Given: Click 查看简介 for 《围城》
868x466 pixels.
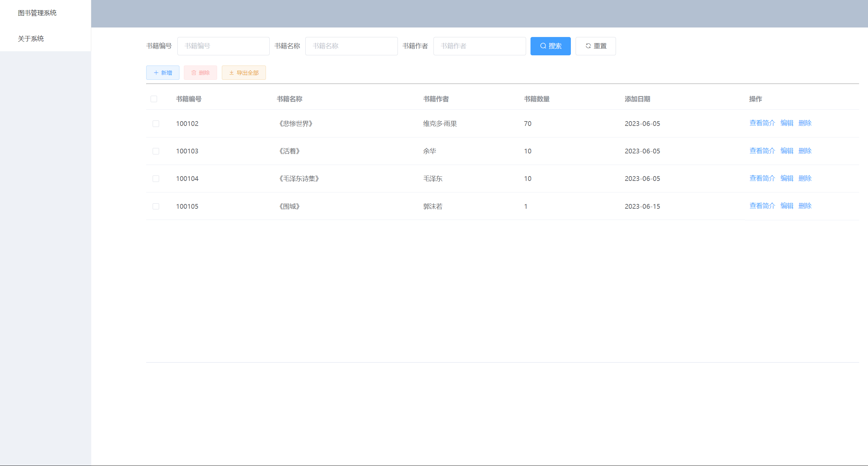Looking at the screenshot, I should click(762, 206).
